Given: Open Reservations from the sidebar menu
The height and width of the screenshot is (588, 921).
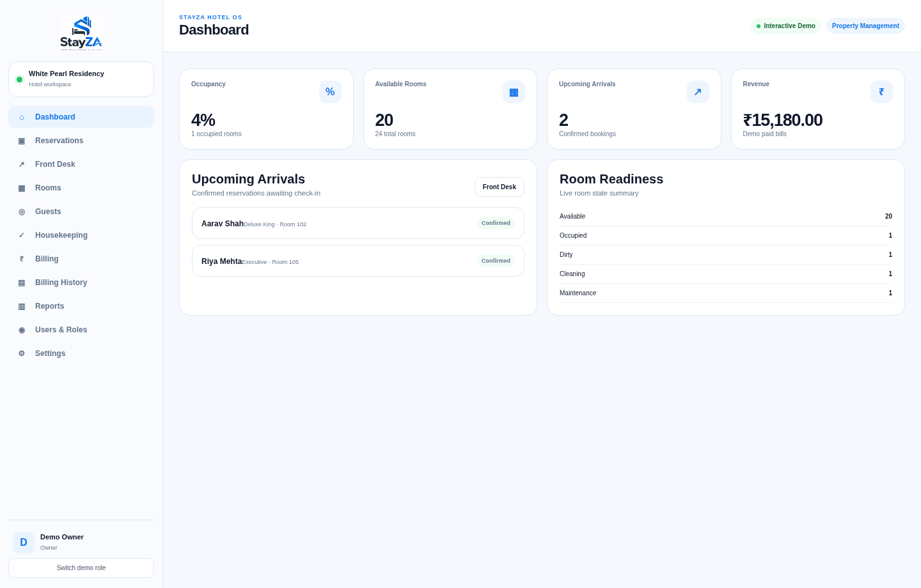Looking at the screenshot, I should click(81, 141).
